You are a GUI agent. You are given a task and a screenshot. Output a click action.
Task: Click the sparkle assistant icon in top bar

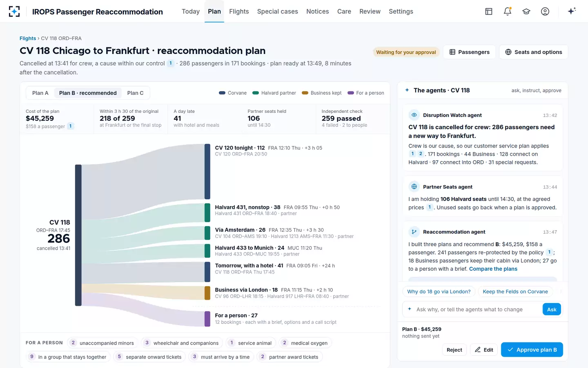pyautogui.click(x=572, y=11)
